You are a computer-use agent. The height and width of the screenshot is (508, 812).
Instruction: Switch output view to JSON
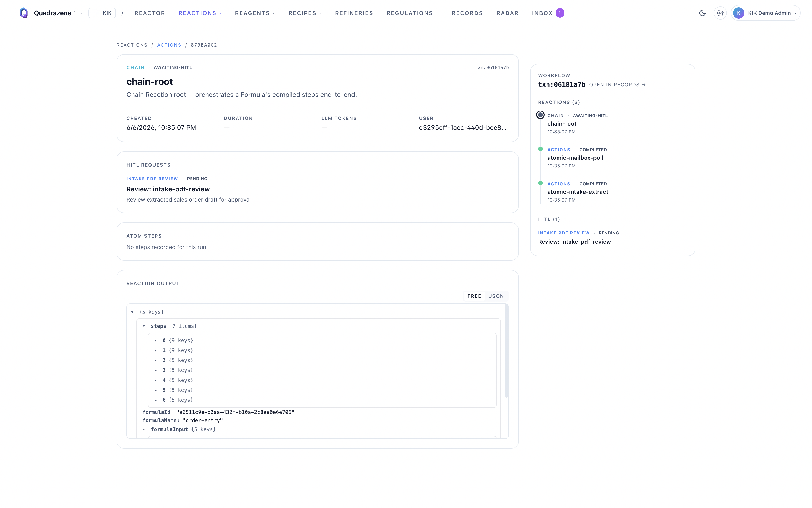tap(496, 296)
